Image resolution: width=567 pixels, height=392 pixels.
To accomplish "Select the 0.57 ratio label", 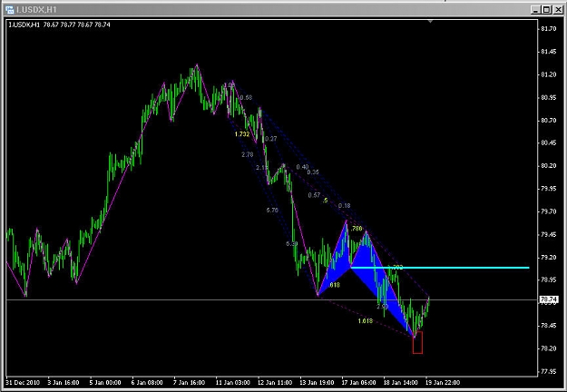I will point(314,195).
